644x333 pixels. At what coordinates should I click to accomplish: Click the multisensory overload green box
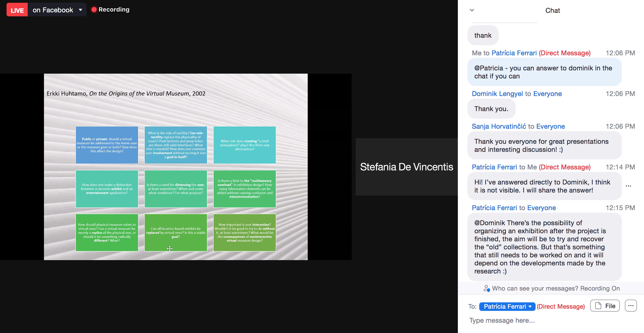pyautogui.click(x=245, y=189)
